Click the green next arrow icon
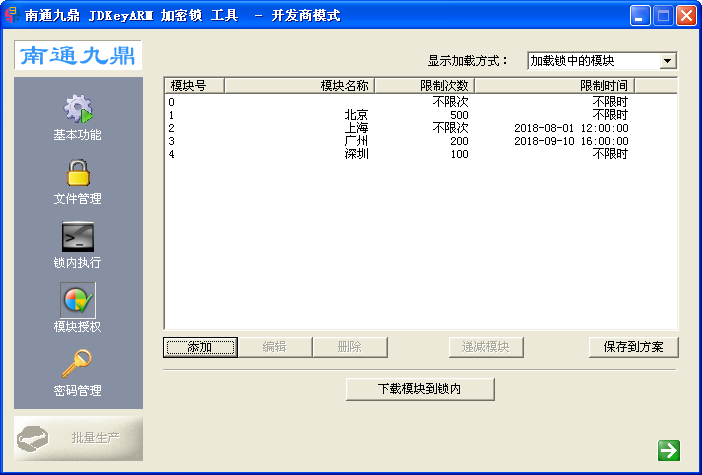The height and width of the screenshot is (475, 702). click(669, 450)
